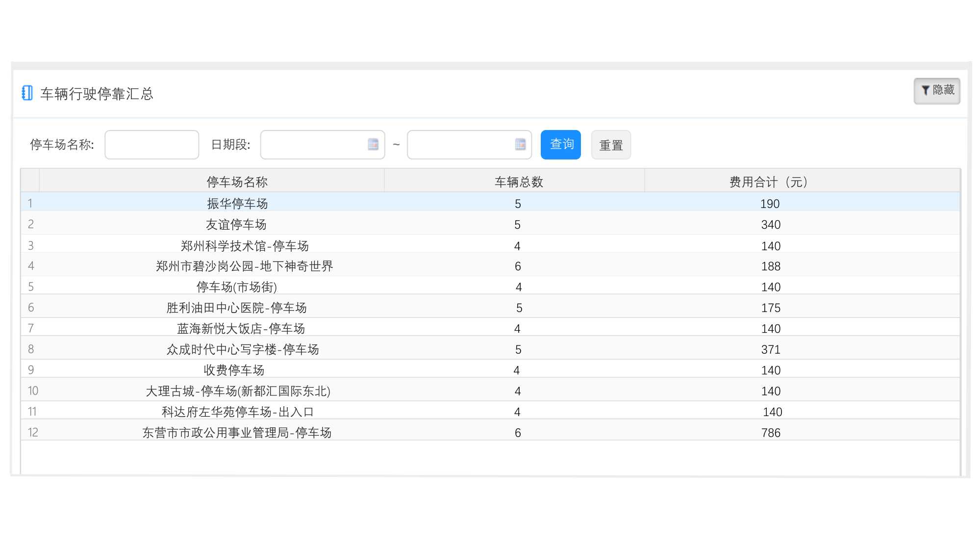Click row number 10 cell

[32, 391]
